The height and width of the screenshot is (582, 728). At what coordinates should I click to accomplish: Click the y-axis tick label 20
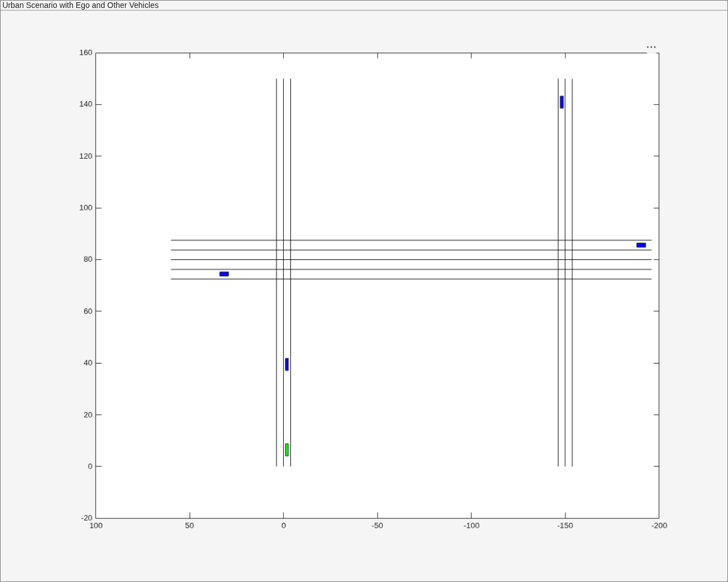click(88, 415)
